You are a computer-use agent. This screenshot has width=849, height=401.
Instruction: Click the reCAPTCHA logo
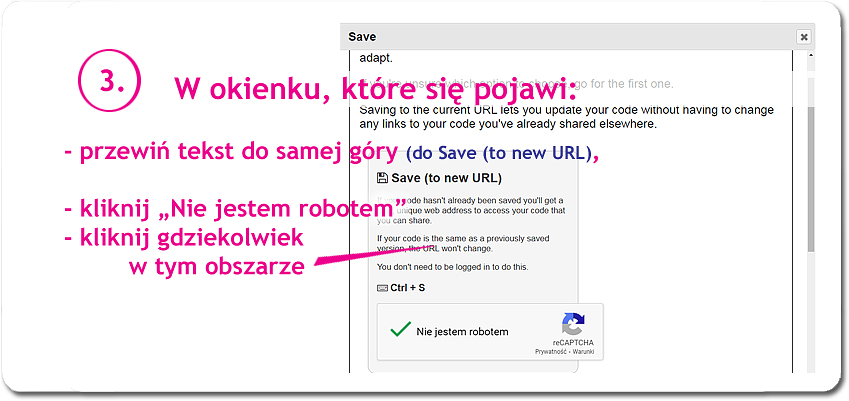click(572, 324)
